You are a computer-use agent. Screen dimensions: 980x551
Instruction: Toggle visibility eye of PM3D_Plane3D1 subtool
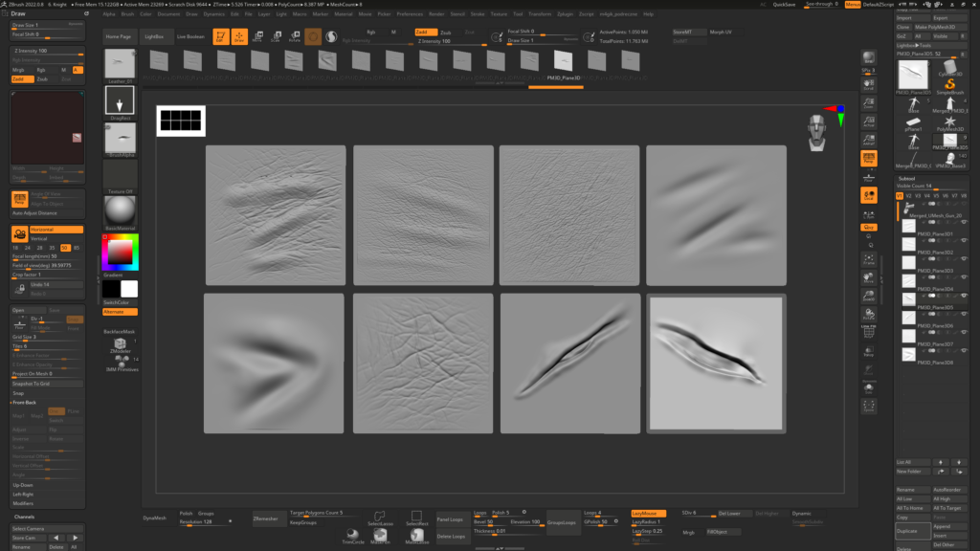click(x=963, y=222)
